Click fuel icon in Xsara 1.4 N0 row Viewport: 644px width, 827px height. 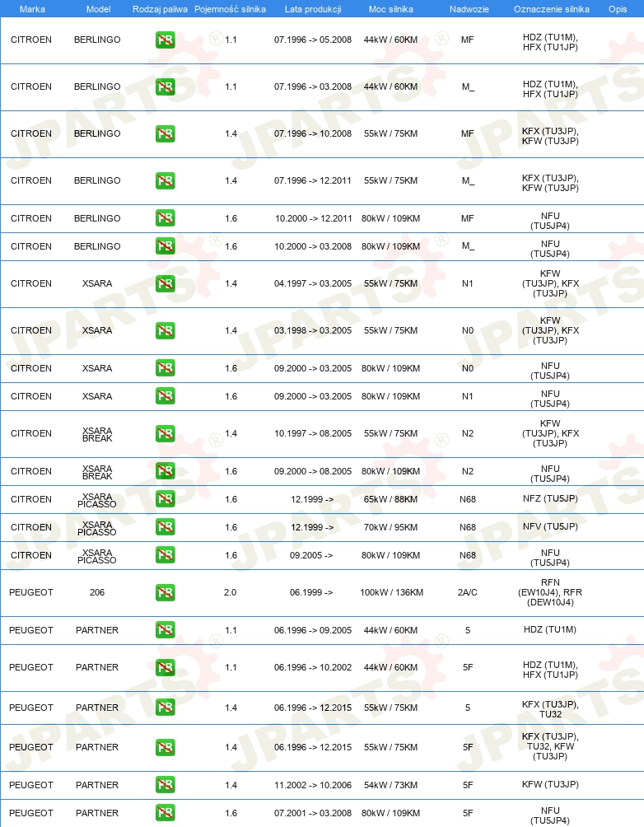coord(165,330)
